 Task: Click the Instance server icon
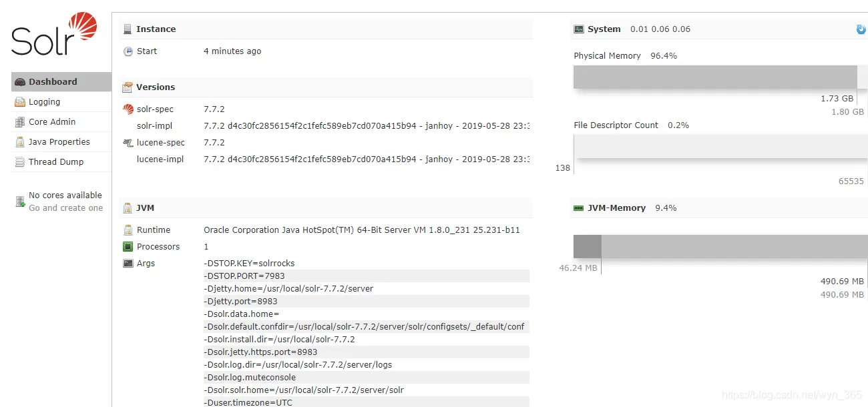[128, 29]
